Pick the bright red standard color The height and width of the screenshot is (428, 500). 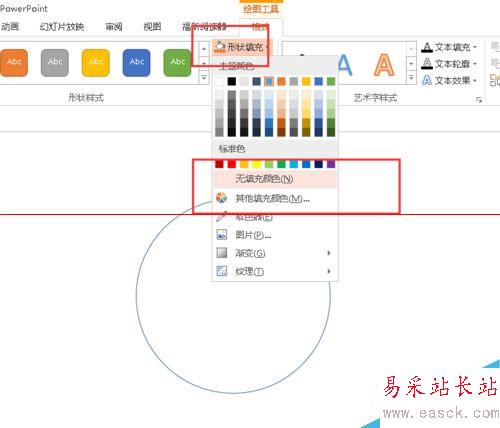coord(232,164)
